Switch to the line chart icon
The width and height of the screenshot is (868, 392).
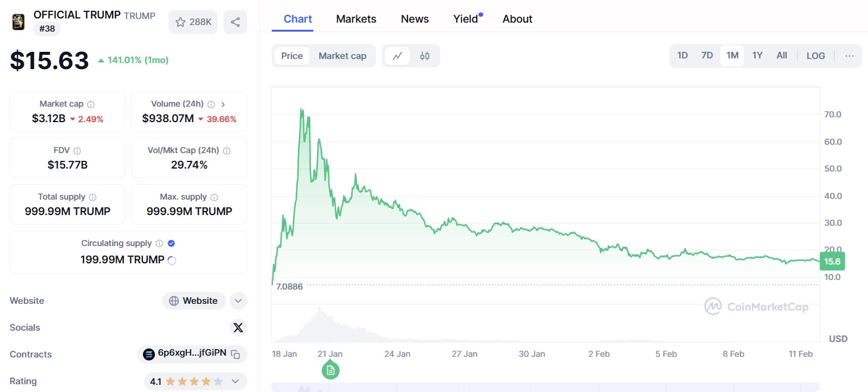tap(397, 56)
